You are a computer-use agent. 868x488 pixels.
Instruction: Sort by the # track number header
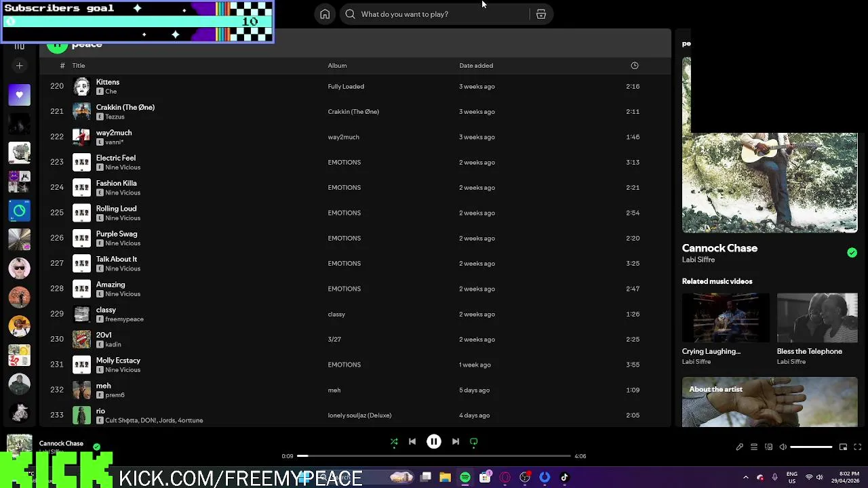(62, 66)
